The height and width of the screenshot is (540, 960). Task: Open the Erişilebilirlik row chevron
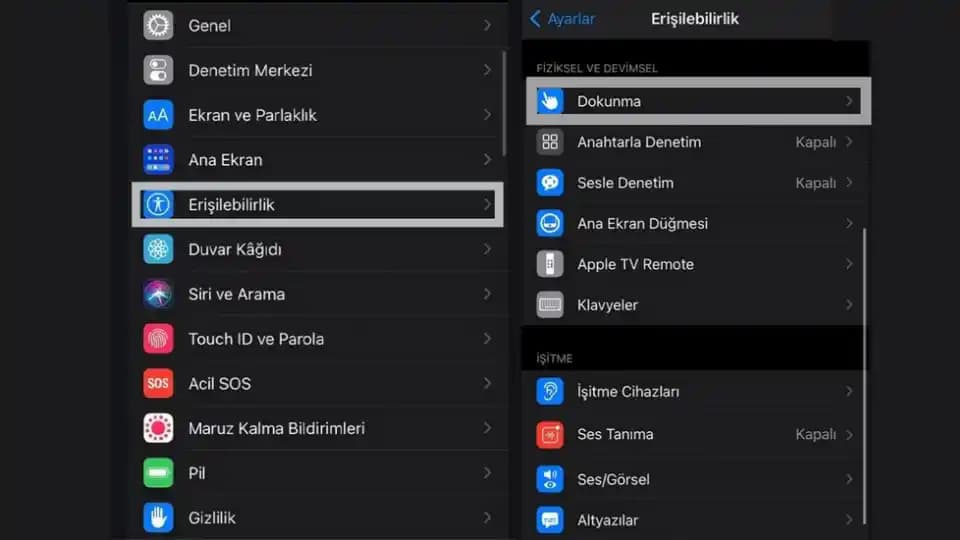point(487,204)
